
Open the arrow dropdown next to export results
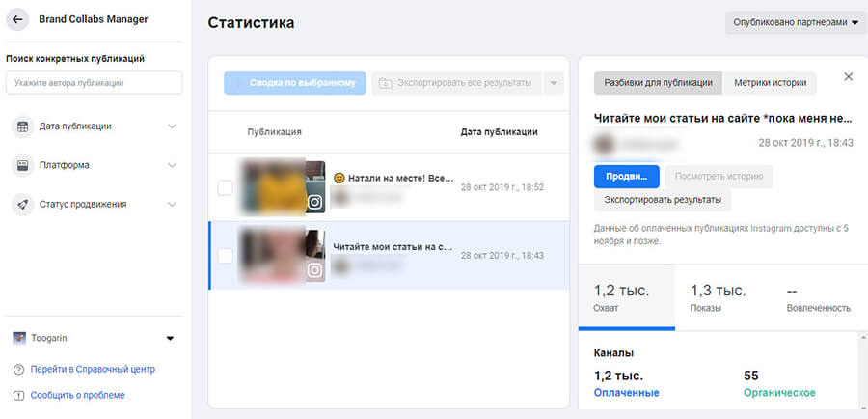click(554, 83)
